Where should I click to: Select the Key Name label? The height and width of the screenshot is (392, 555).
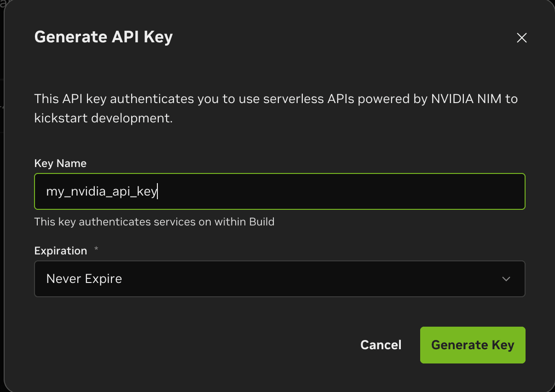[x=60, y=163]
